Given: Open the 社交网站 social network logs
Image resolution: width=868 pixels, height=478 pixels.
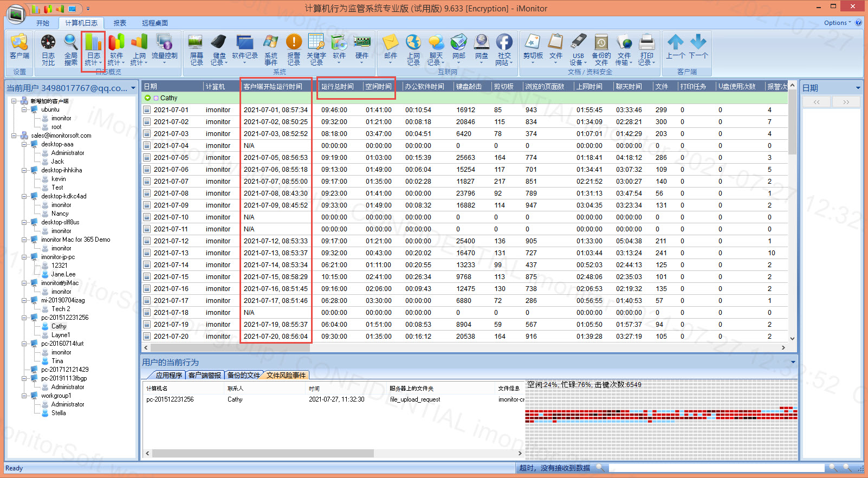Looking at the screenshot, I should coord(504,50).
